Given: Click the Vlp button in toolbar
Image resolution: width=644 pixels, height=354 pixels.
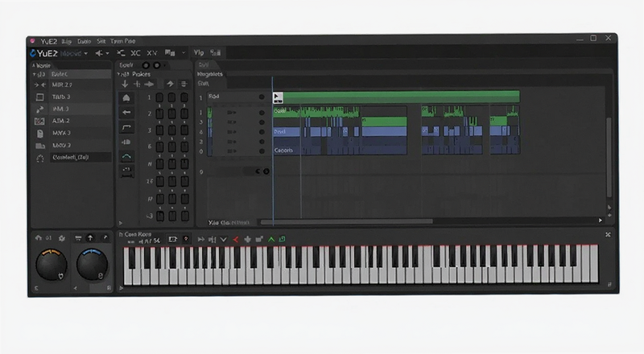Looking at the screenshot, I should [199, 52].
